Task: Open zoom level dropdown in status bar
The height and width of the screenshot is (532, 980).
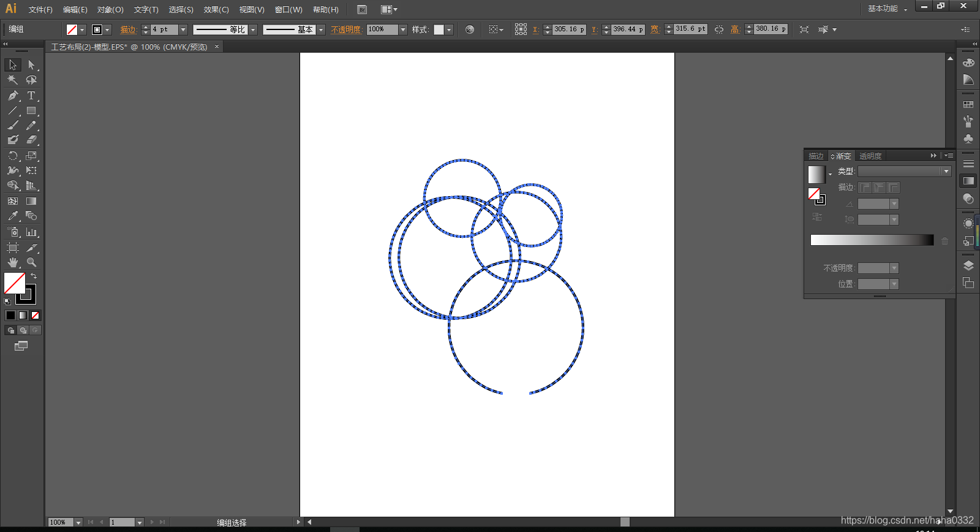Action: click(78, 522)
